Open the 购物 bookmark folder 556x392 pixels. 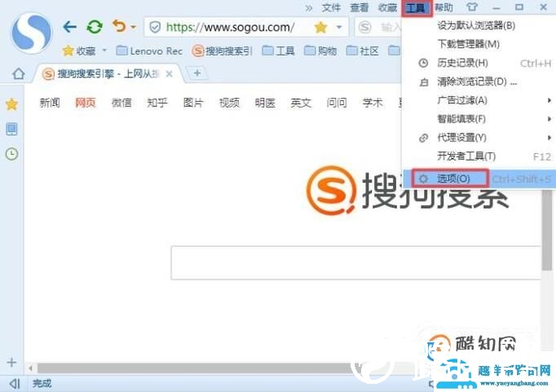320,51
